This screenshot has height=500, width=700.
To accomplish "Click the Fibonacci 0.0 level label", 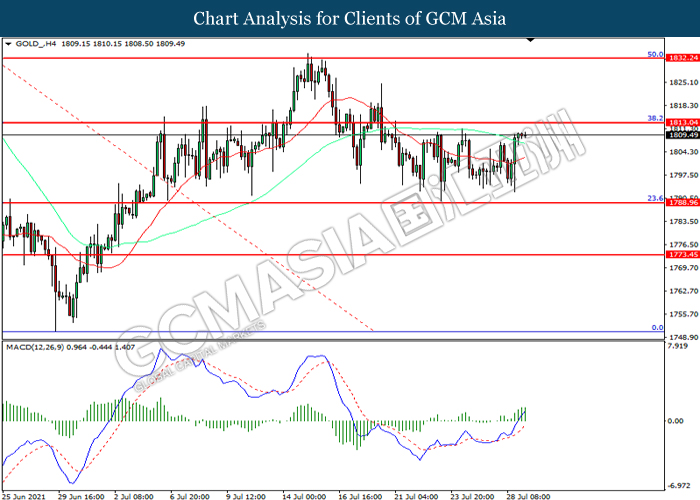I will [x=657, y=327].
